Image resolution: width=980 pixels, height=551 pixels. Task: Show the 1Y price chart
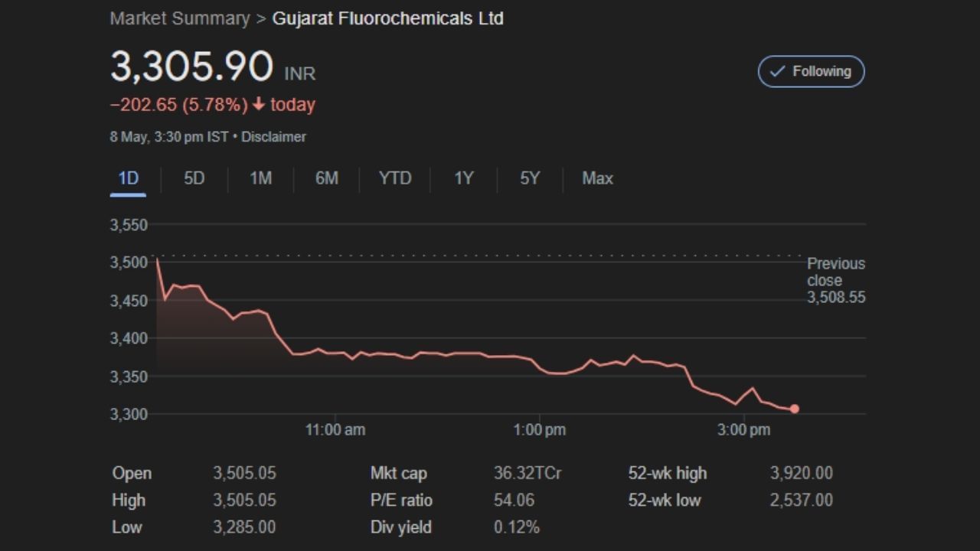464,178
